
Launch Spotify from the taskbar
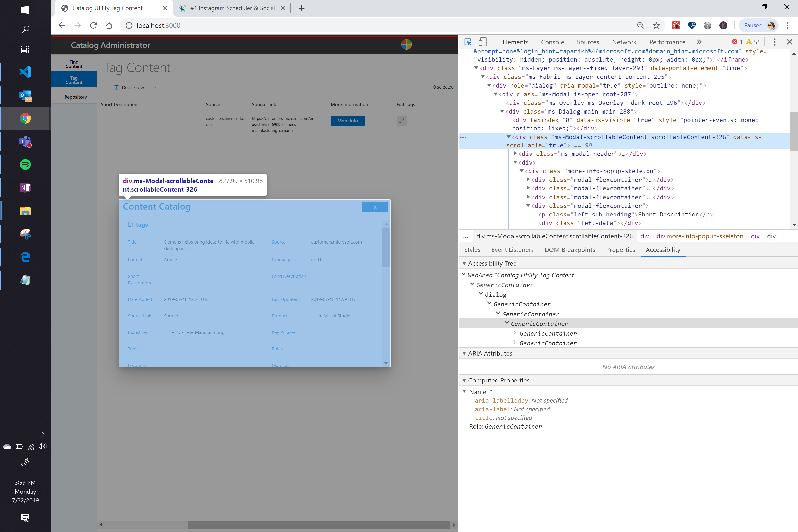pyautogui.click(x=25, y=165)
